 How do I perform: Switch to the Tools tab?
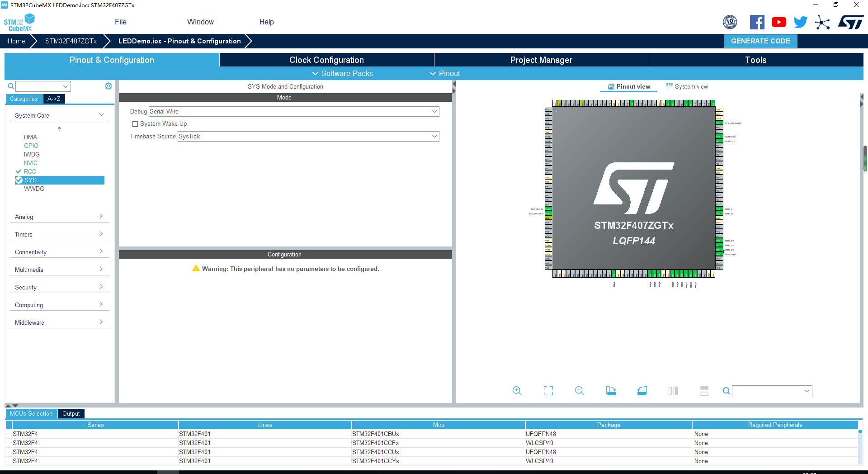click(x=756, y=60)
